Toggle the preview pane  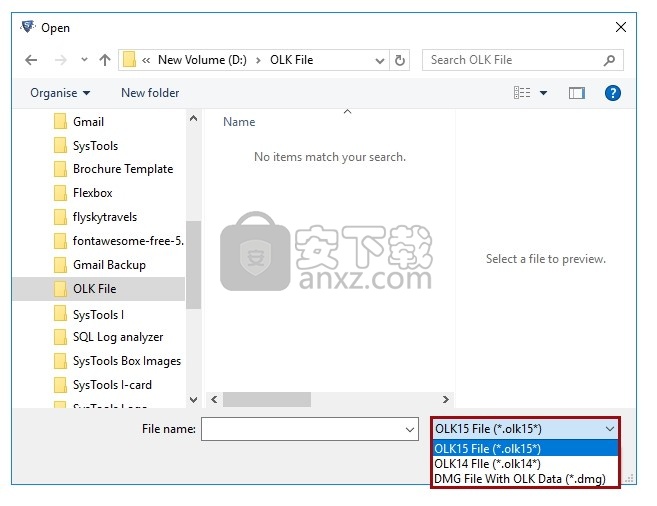pos(577,93)
